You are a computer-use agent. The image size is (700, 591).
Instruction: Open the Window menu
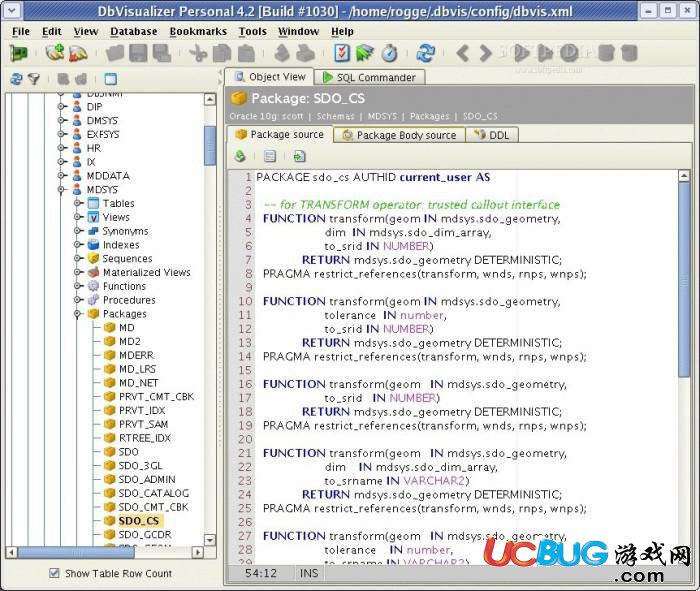pos(298,32)
